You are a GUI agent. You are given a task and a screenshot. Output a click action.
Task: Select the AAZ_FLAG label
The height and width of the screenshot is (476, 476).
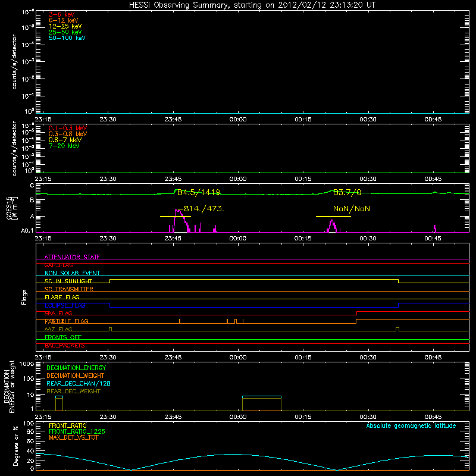(58, 330)
